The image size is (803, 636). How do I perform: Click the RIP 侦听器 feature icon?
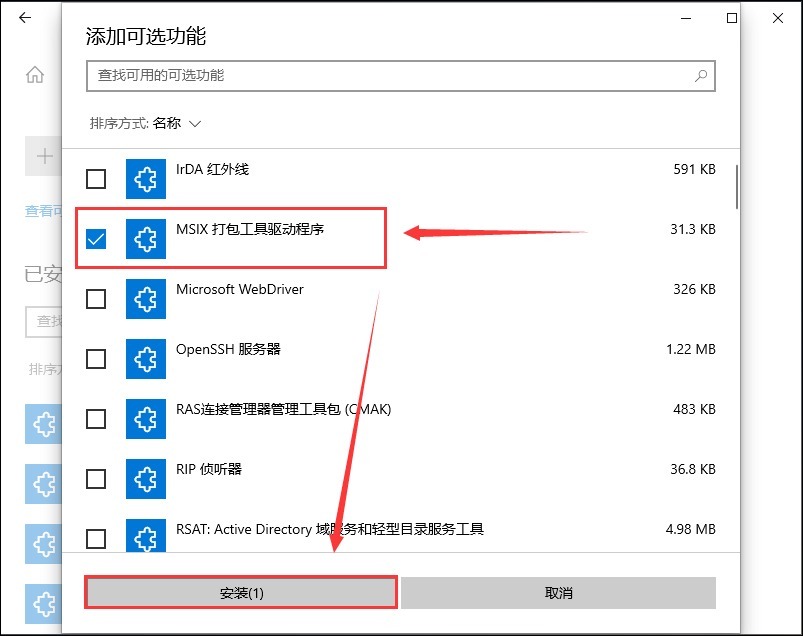click(146, 479)
